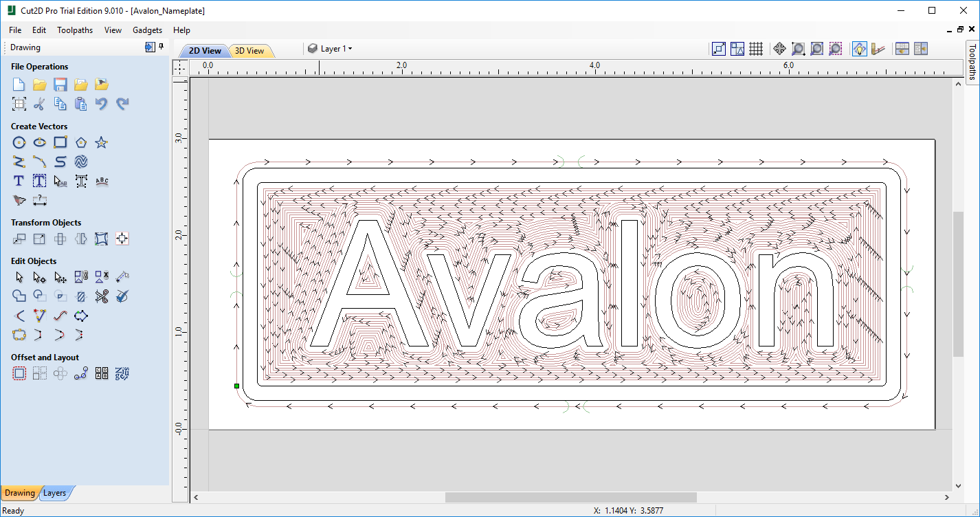Click the horizontal scrollbar thumb
The width and height of the screenshot is (980, 517).
point(570,497)
